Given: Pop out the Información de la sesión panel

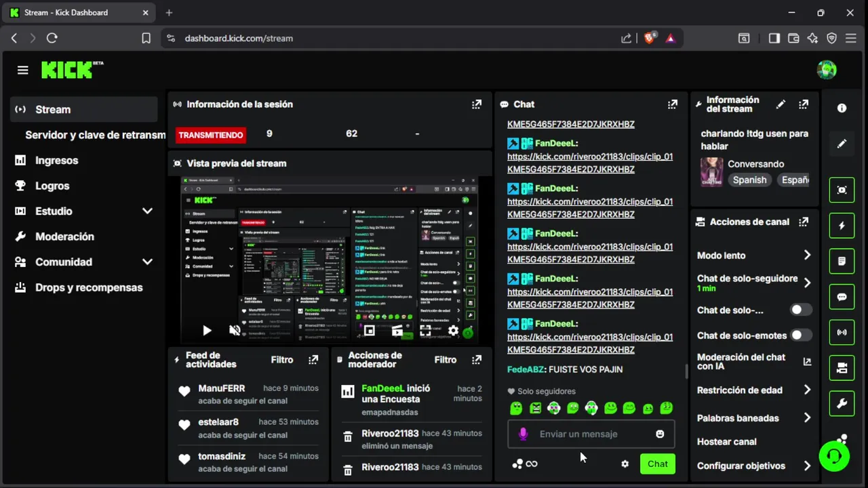Looking at the screenshot, I should 477,104.
